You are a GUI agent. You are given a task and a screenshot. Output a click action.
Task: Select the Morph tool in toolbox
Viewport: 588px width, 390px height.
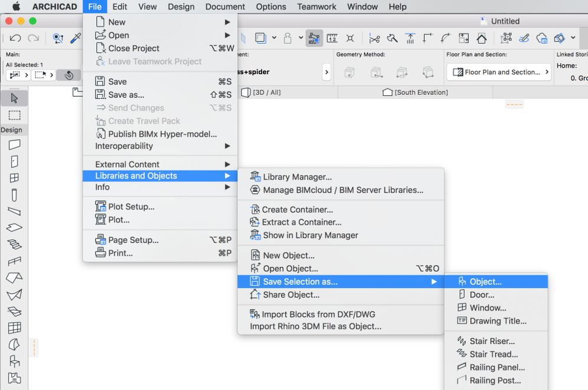[14, 345]
